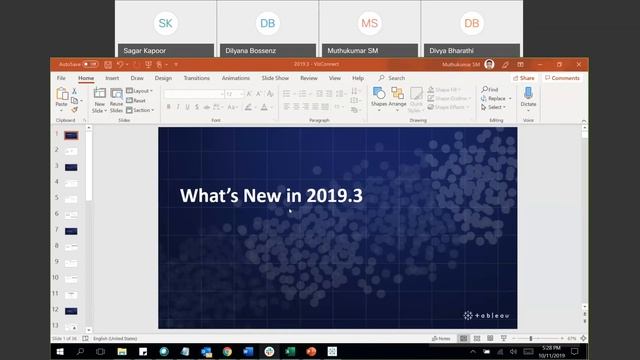Open the Comments pane button
The image size is (640, 360).
point(562,78)
